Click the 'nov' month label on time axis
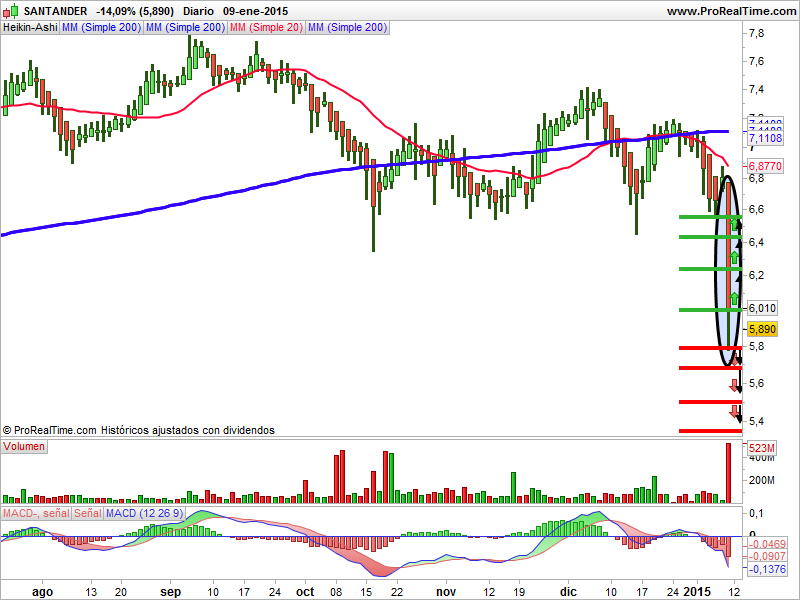Screen dimensions: 800x600 coord(446,592)
